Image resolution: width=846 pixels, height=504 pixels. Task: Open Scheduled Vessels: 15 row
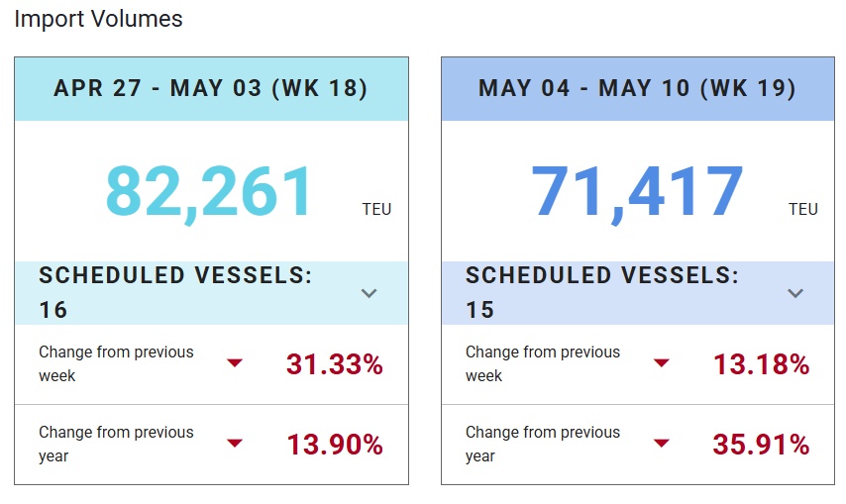coord(602,293)
